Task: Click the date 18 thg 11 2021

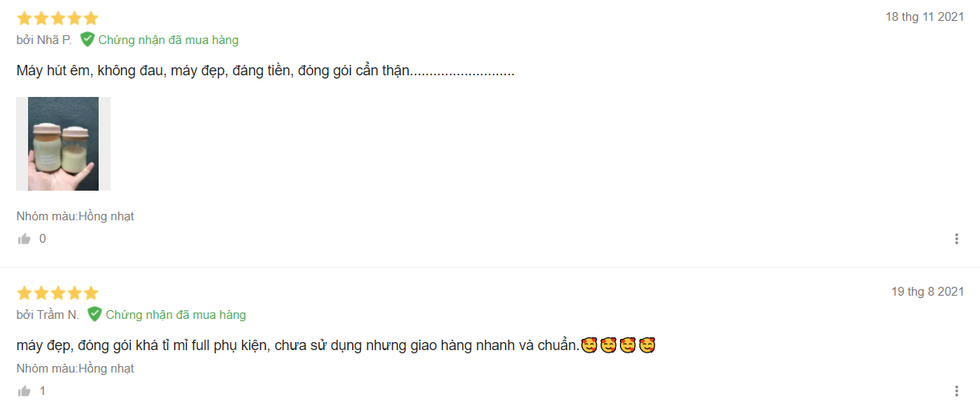Action: (925, 17)
